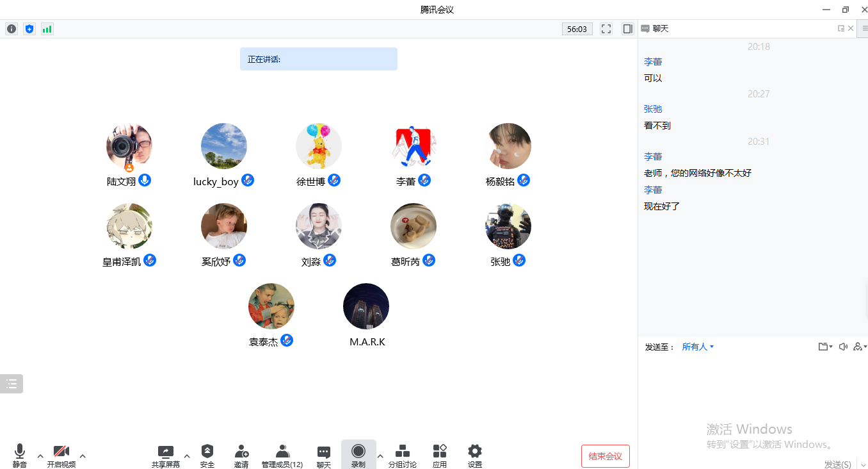Open the Chat (聊天) toolbar item
The height and width of the screenshot is (469, 868).
[324, 456]
